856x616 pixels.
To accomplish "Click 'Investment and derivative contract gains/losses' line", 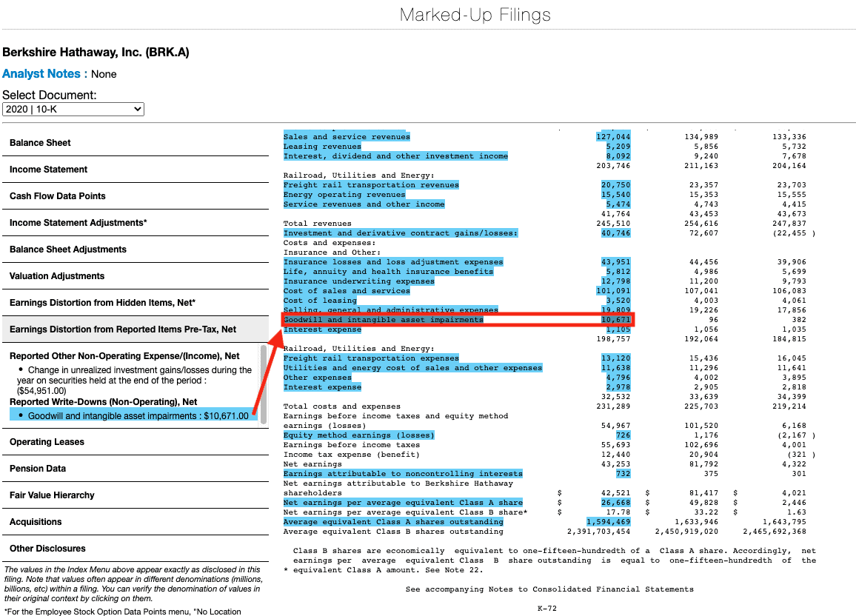I will 400,233.
